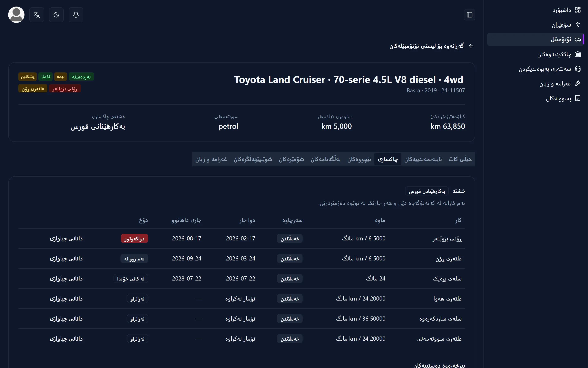Click the Basra · 2019 · 24-11507 subtitle
This screenshot has height=368, width=588.
point(436,91)
